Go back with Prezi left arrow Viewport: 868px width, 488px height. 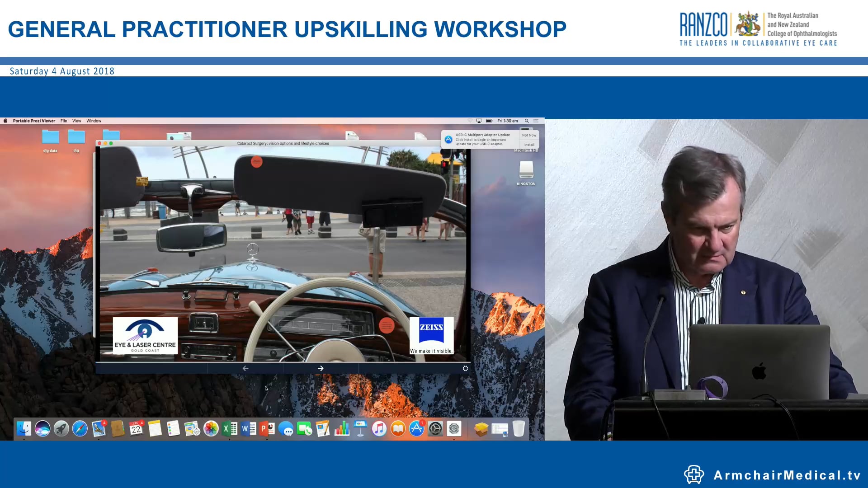[245, 368]
